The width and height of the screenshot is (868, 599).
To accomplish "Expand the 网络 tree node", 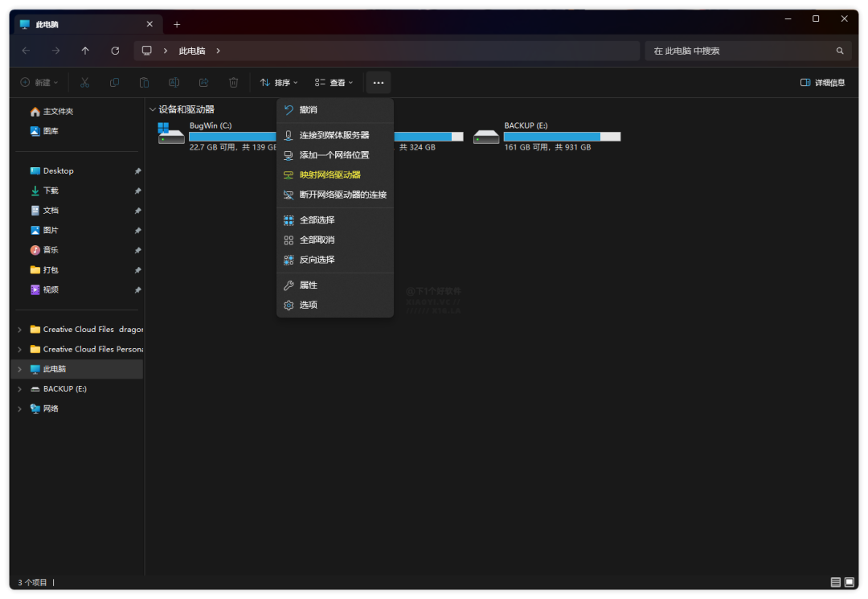I will pos(20,408).
